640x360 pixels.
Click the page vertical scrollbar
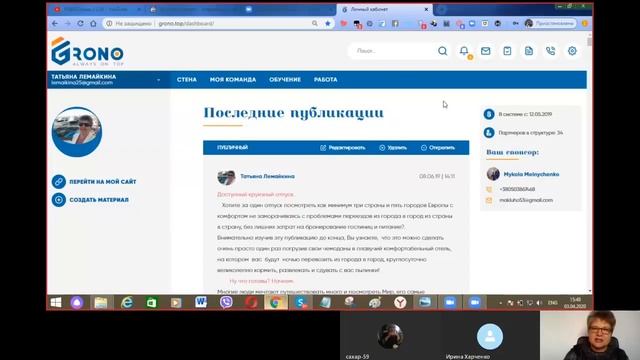click(x=589, y=163)
